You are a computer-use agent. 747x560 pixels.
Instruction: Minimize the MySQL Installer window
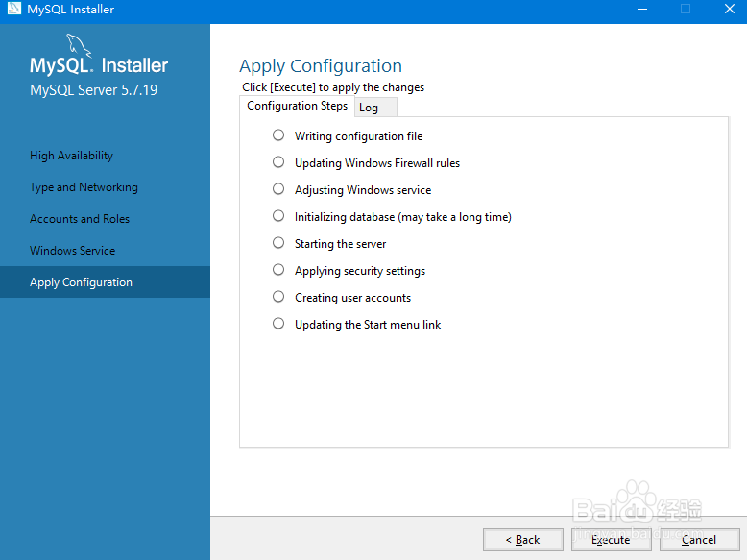coord(642,9)
